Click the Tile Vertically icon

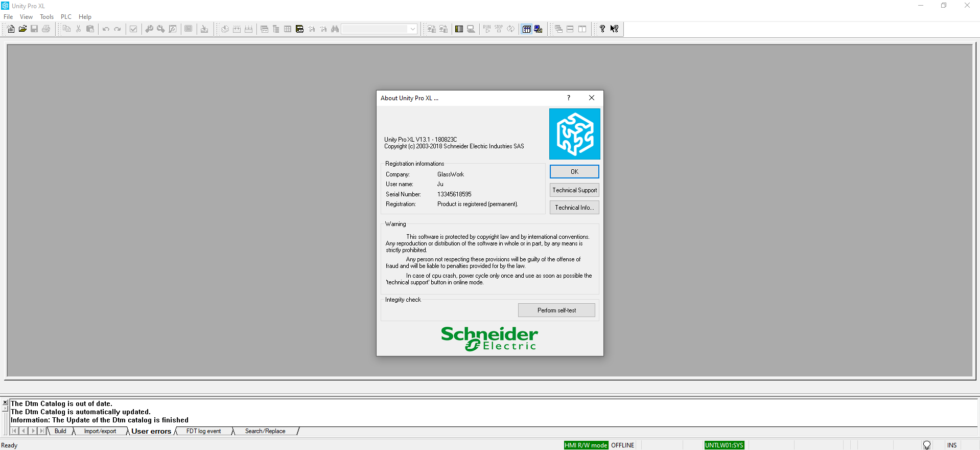582,29
